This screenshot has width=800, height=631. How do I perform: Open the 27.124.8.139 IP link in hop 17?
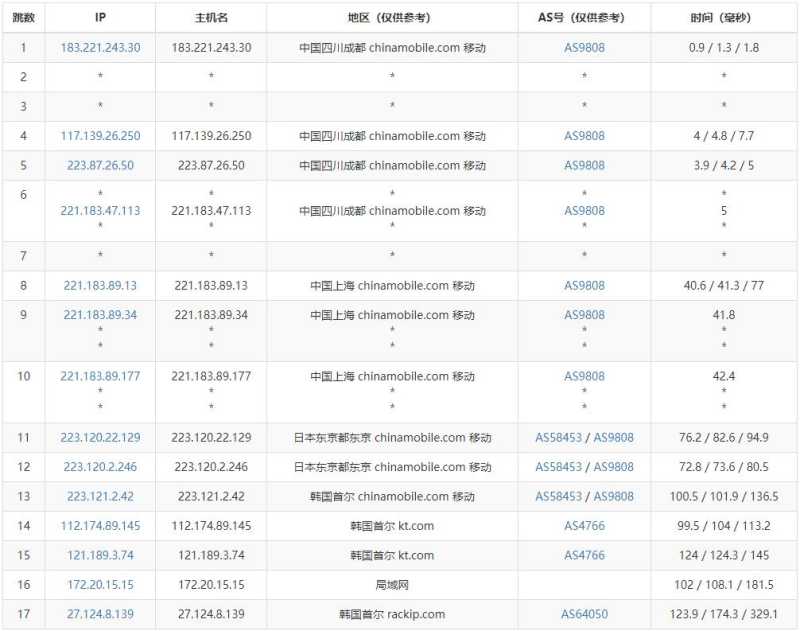coord(101,614)
